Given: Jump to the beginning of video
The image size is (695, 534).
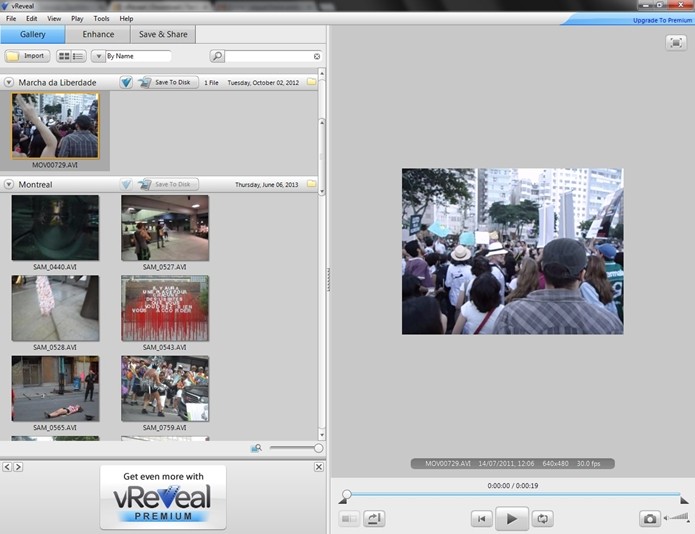Looking at the screenshot, I should (x=482, y=518).
